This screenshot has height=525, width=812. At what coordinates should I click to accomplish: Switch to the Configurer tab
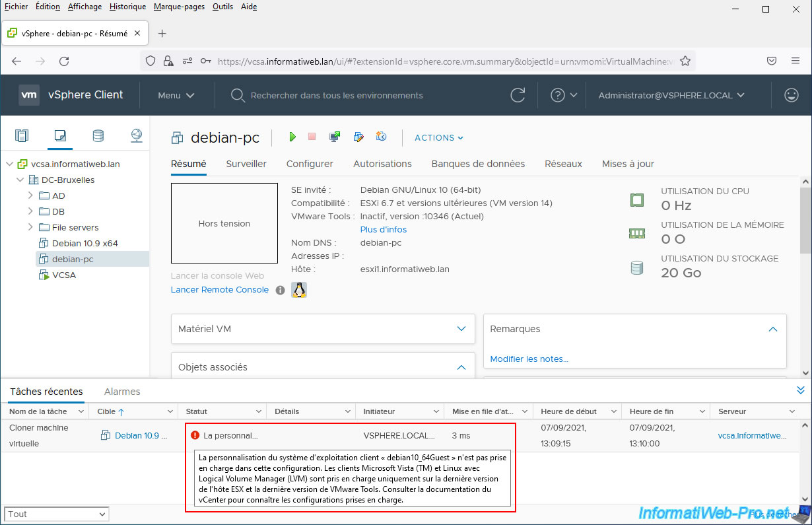(310, 164)
